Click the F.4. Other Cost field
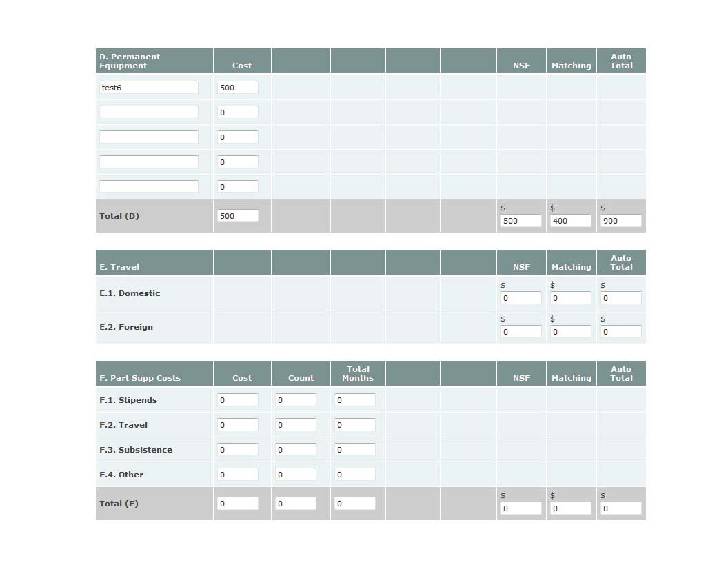Screen dimensions: 728x563 pos(237,474)
